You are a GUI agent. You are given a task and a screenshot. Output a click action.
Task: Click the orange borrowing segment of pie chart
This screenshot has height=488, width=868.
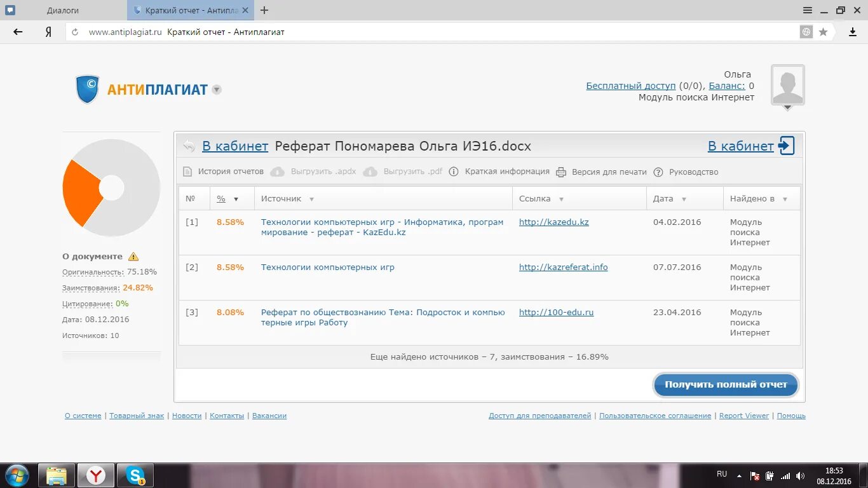click(81, 191)
